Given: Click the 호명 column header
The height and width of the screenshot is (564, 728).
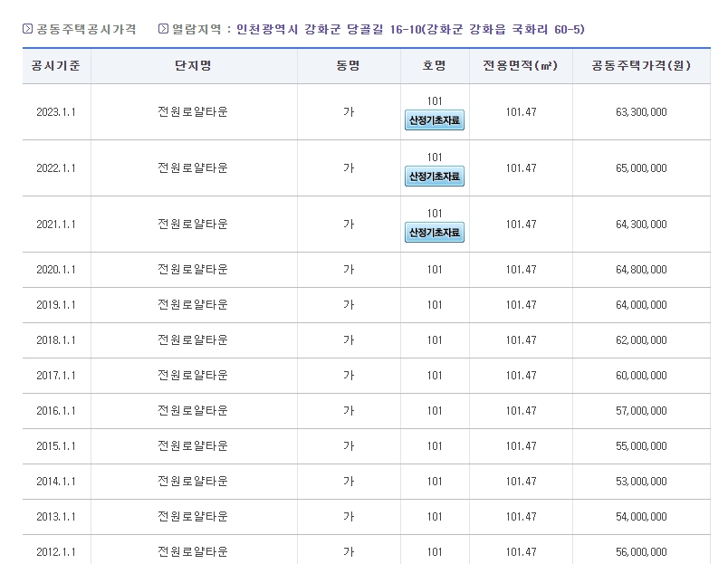Looking at the screenshot, I should click(434, 65).
